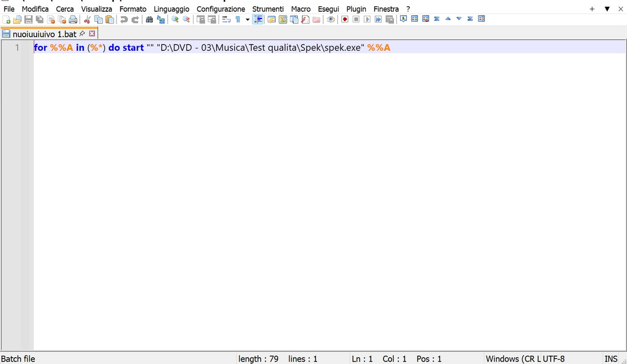
Task: Click INS insert mode status indicator
Action: pyautogui.click(x=611, y=359)
